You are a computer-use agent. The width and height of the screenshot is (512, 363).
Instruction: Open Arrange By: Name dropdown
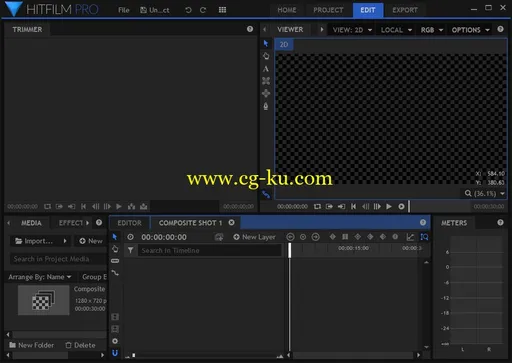[40, 277]
